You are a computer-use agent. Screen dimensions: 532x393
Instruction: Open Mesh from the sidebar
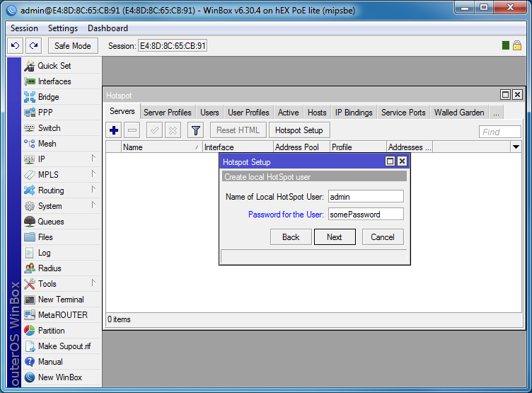[x=62, y=144]
